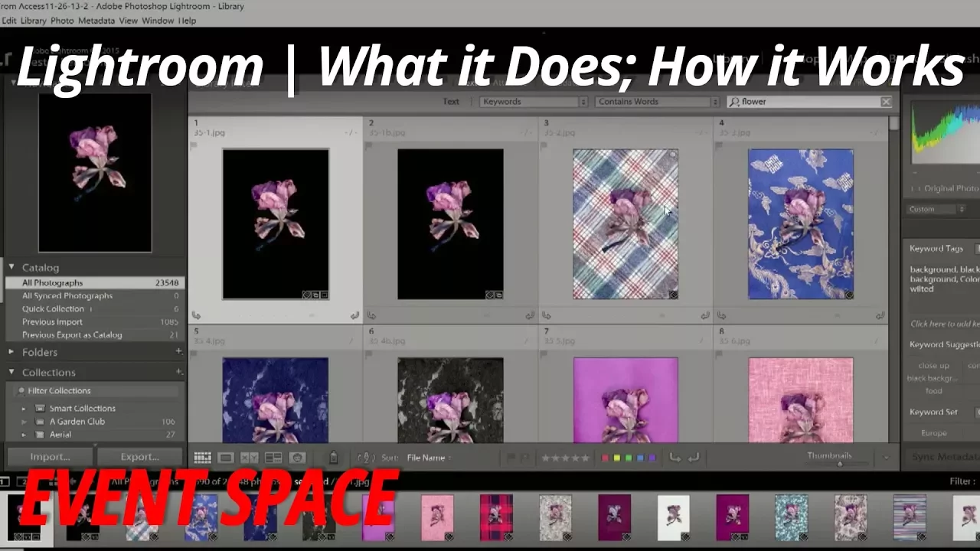Clear the flower search with X
This screenshot has width=980, height=551.
tap(886, 102)
